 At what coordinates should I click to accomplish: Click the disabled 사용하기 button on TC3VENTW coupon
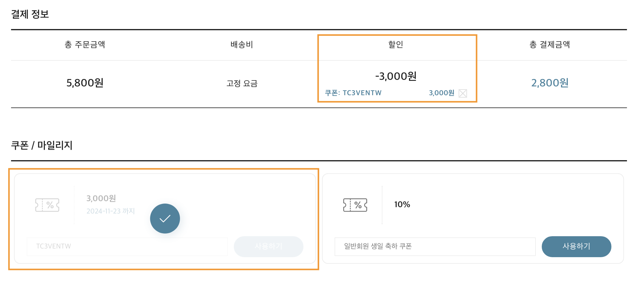268,246
